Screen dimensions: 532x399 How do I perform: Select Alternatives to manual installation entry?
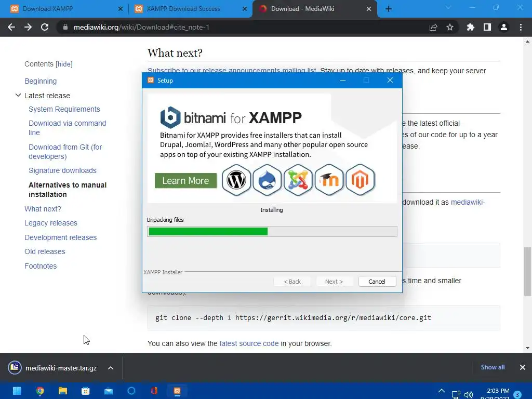(68, 190)
